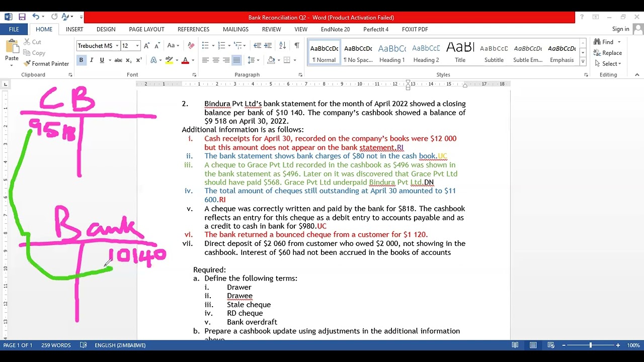Open Microsoft Word Help question mark
This screenshot has height=362, width=644.
(582, 17)
